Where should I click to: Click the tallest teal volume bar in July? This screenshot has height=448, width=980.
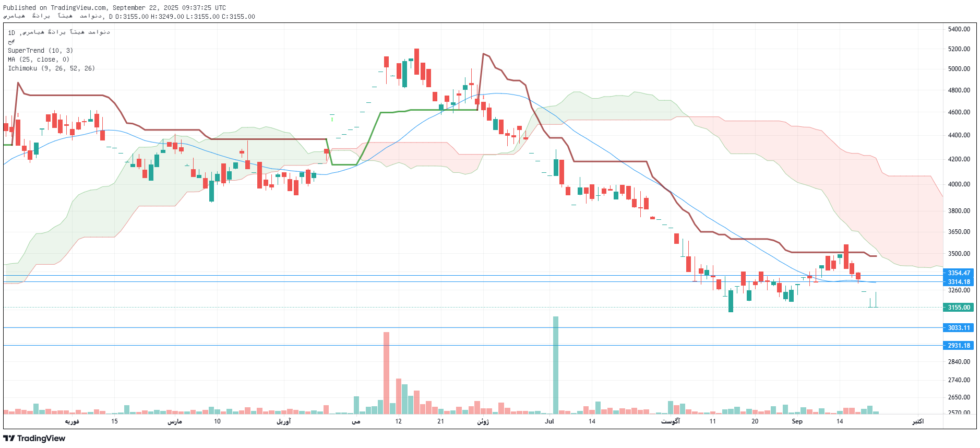click(556, 364)
